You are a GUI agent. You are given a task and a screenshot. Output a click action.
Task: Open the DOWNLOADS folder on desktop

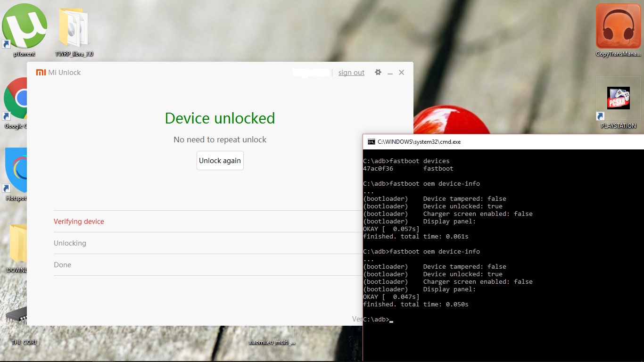pyautogui.click(x=17, y=248)
